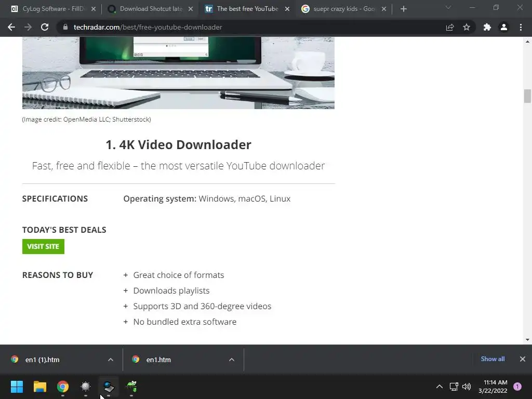Click the scrollbar down arrow
The image size is (532, 399).
[527, 339]
